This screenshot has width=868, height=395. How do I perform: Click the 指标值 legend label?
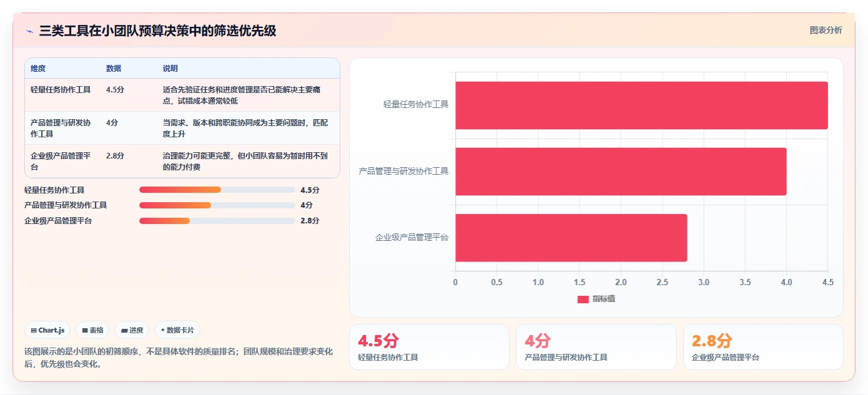[604, 300]
